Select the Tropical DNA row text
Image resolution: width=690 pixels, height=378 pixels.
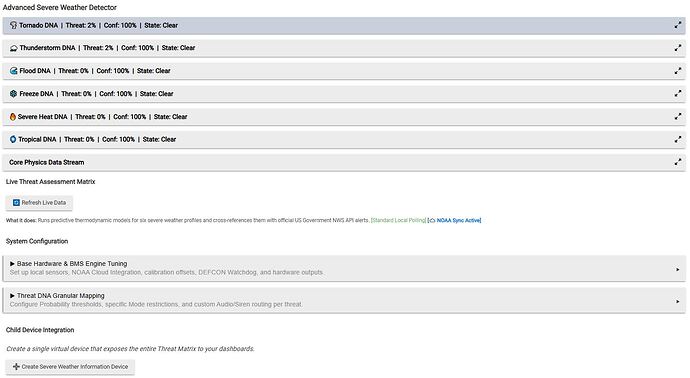click(x=97, y=139)
